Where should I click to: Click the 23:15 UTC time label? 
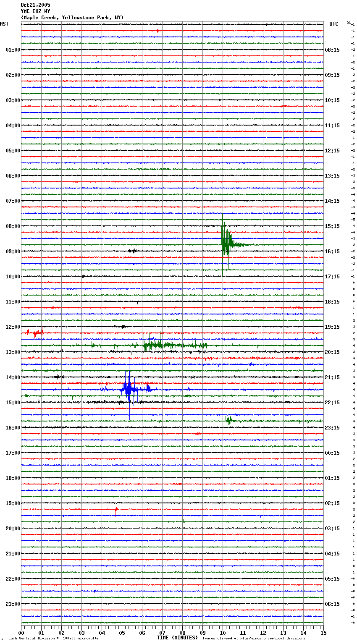coord(332,428)
